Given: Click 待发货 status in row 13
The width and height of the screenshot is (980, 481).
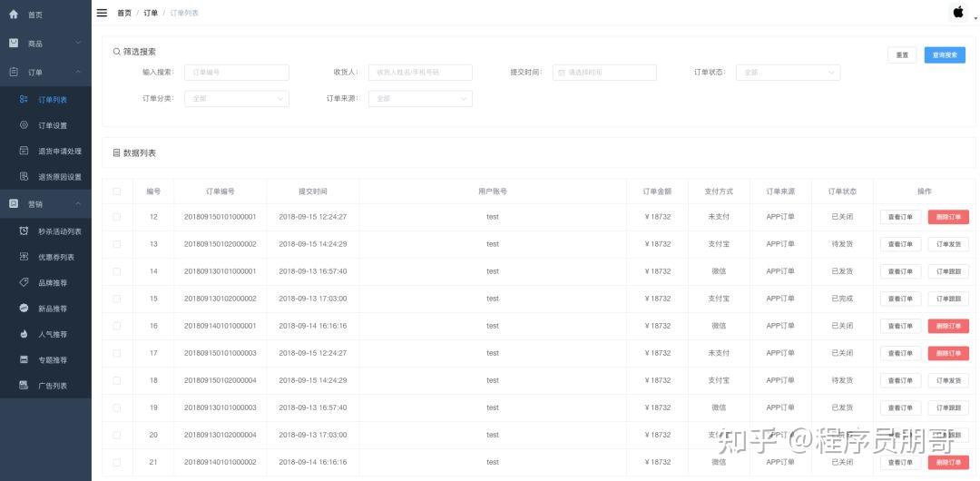Looking at the screenshot, I should click(842, 244).
